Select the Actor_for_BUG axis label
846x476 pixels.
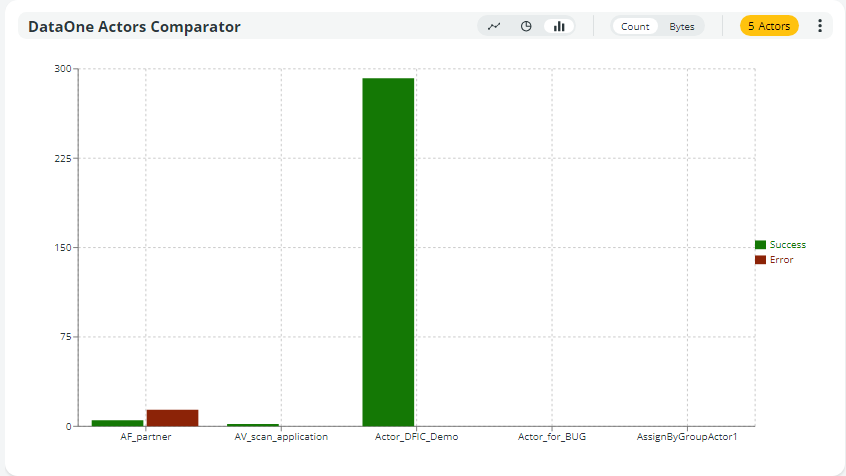click(x=552, y=437)
